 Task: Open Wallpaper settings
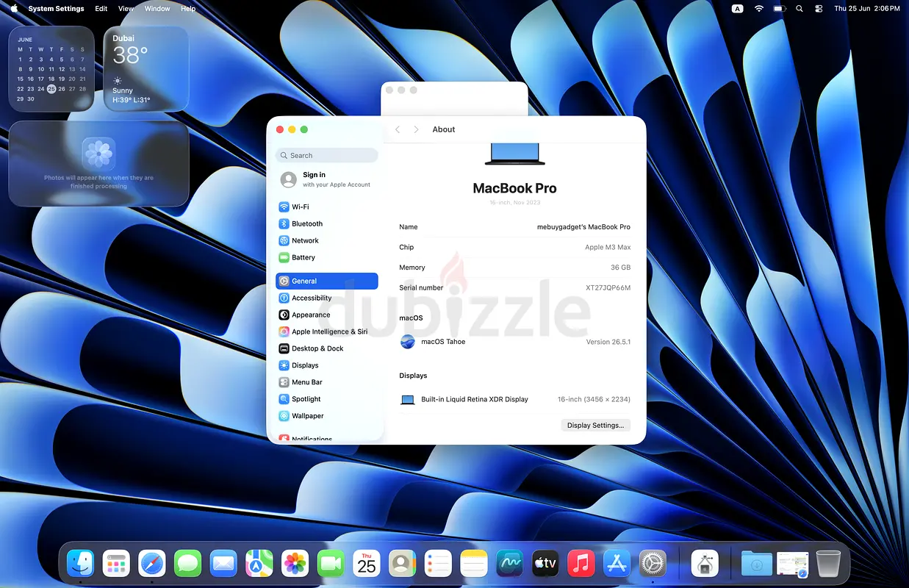[326, 416]
